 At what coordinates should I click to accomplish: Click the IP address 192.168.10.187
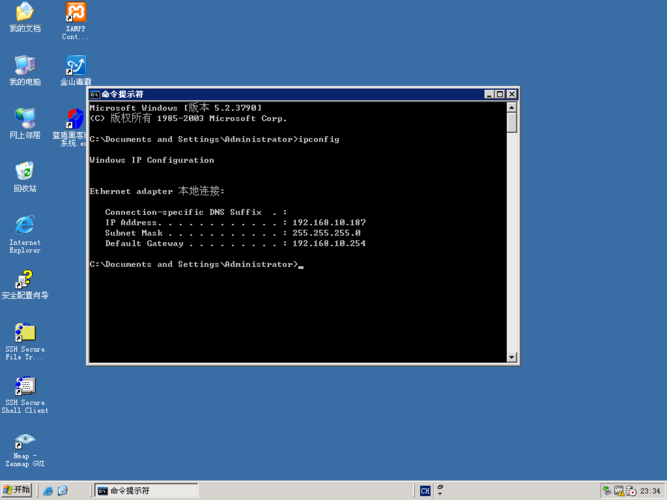(x=329, y=223)
